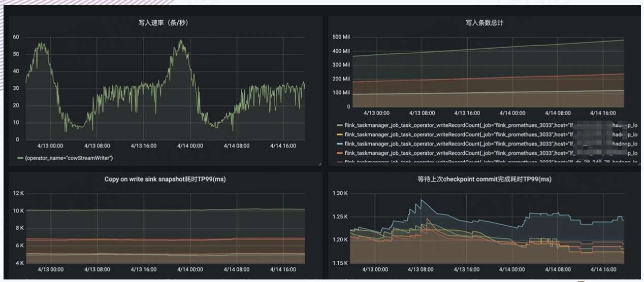Open the 写入速率（条/秒）panel title menu

165,22
